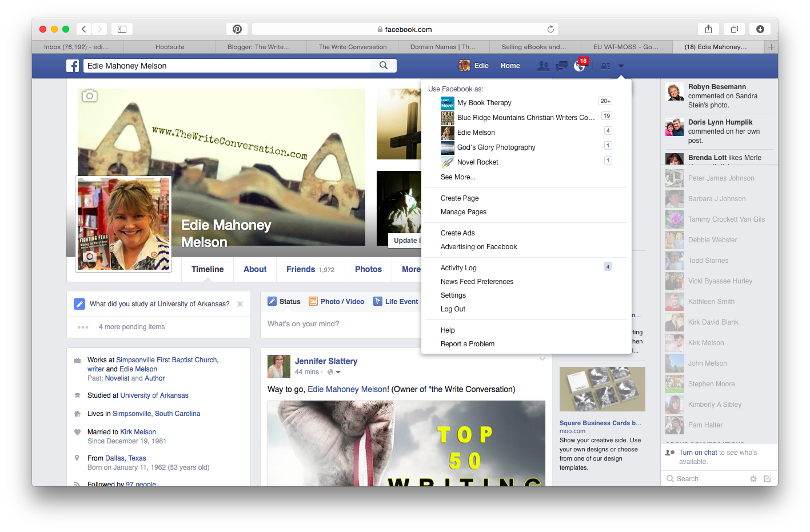810x532 pixels.
Task: Click See More... in the menu
Action: 458,177
